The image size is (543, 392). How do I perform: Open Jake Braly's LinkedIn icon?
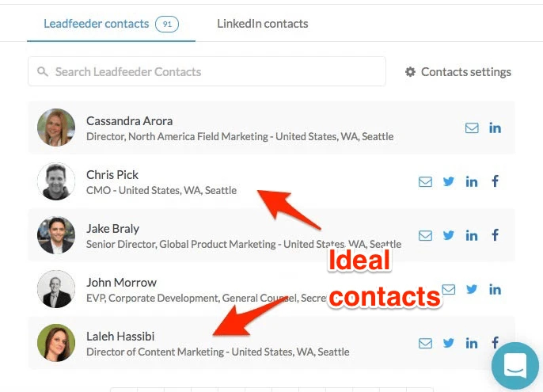point(472,235)
